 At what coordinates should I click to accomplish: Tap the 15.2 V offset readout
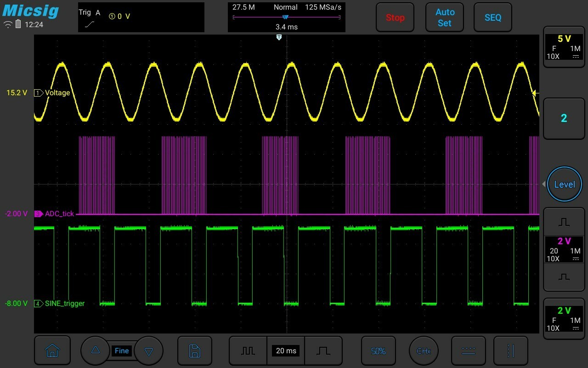pos(17,93)
